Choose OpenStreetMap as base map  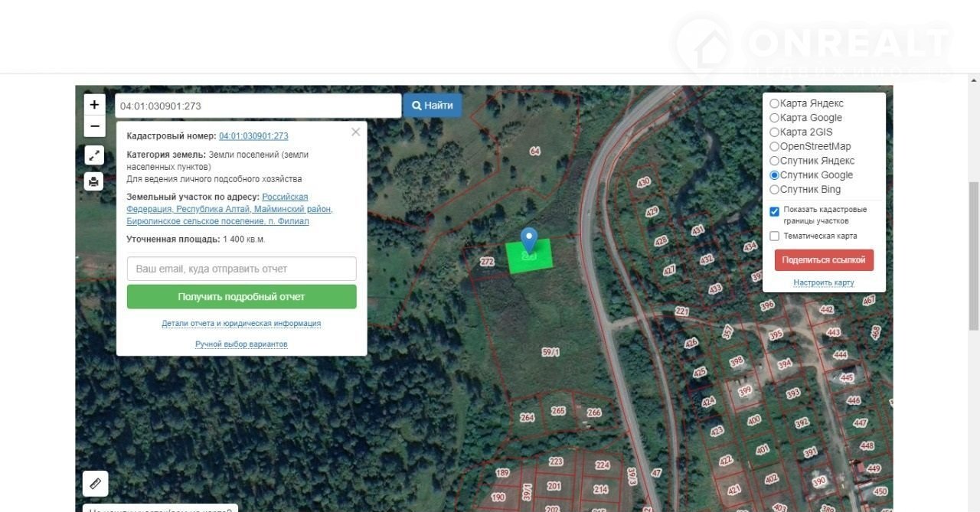(774, 146)
